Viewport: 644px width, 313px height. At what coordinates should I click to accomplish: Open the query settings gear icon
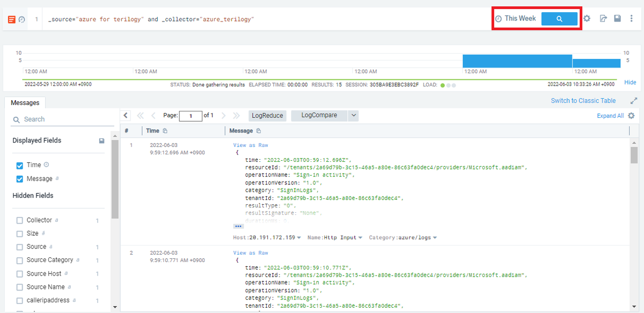[587, 18]
